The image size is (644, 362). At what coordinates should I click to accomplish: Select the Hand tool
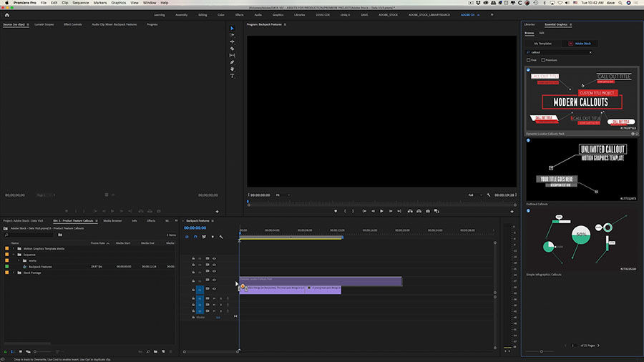(x=232, y=69)
